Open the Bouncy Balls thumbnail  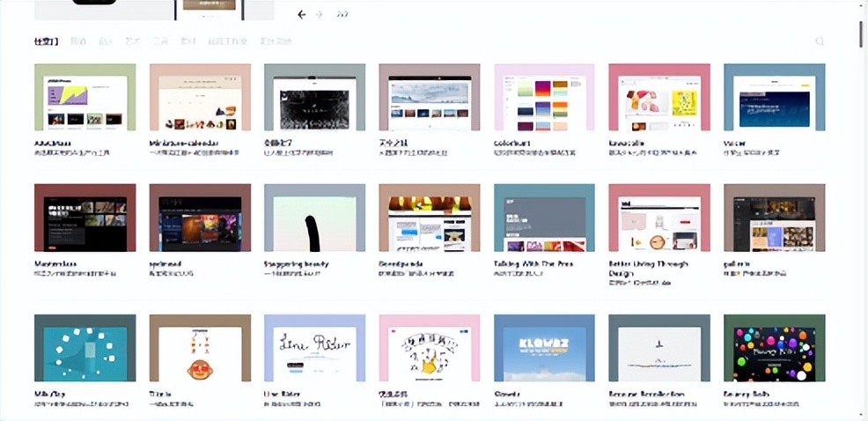pyautogui.click(x=774, y=348)
